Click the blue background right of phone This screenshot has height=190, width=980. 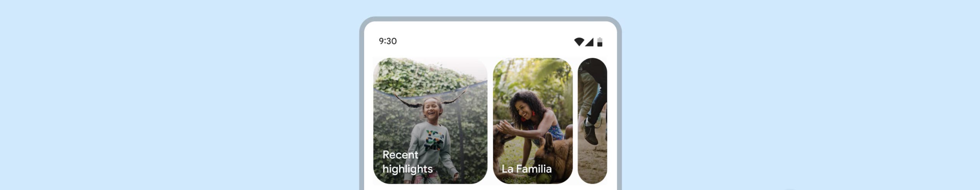(x=800, y=95)
